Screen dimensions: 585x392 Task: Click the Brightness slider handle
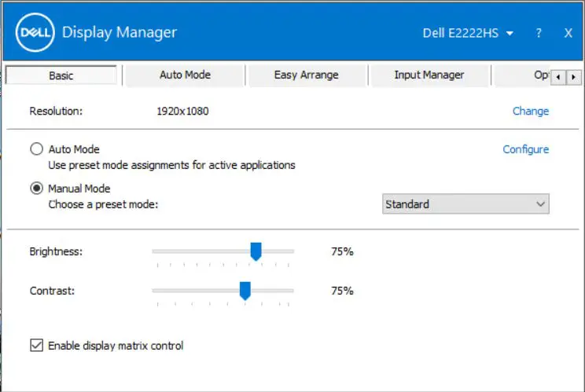[256, 251]
